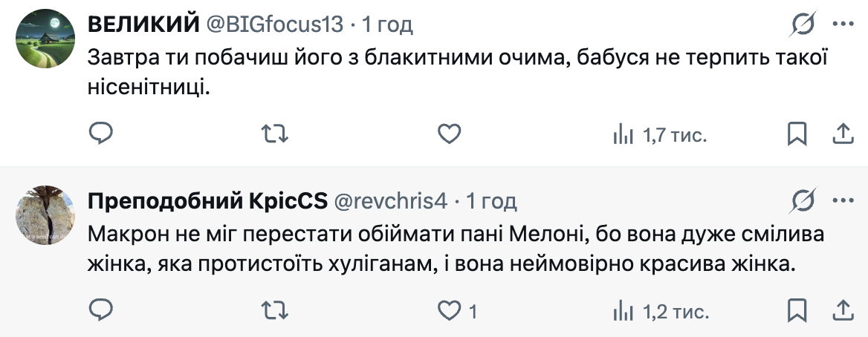The image size is (868, 337).
Task: Retweet the ВЕЛИКИЙ post
Action: 276,134
